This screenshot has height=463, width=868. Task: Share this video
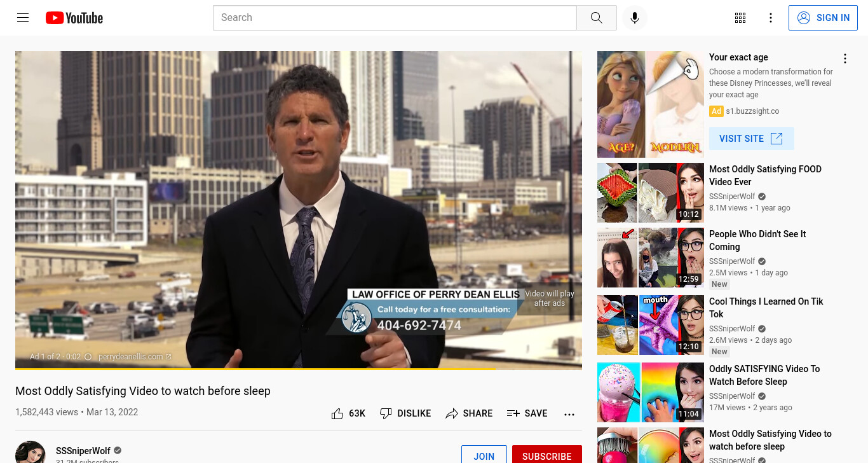(469, 413)
